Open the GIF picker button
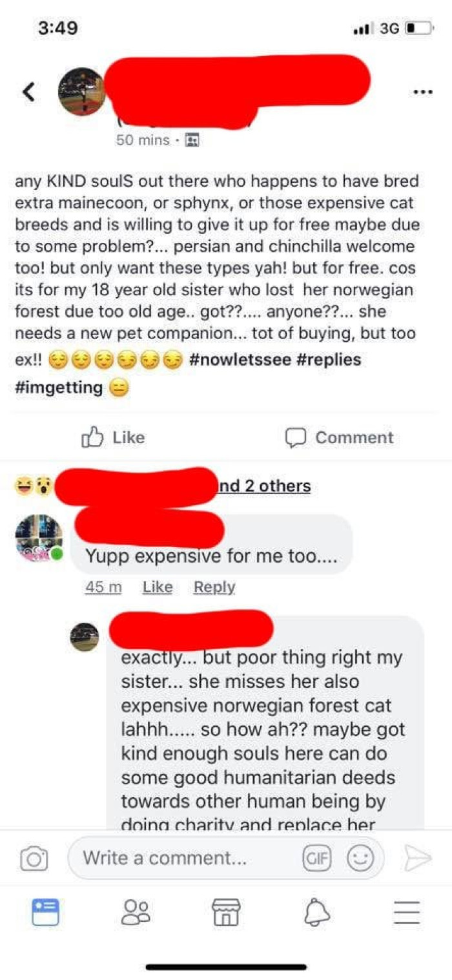Image resolution: width=452 pixels, height=980 pixels. (x=317, y=858)
